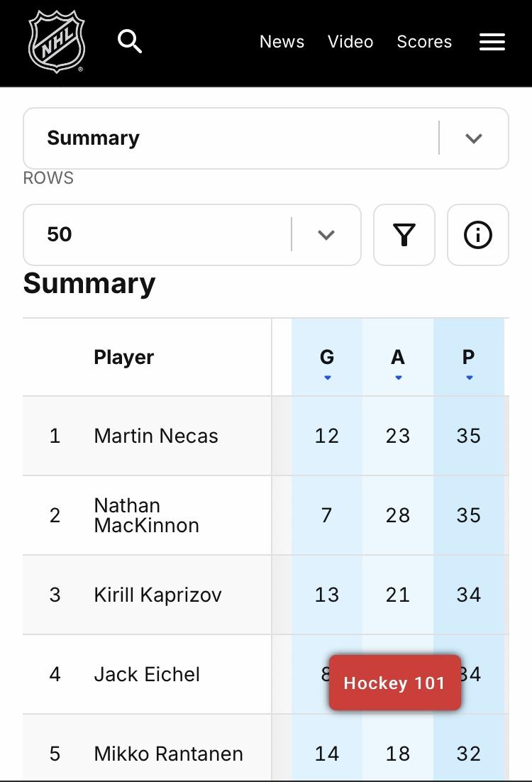The width and height of the screenshot is (532, 782).
Task: Sort by Points column arrow
Action: pos(469,378)
